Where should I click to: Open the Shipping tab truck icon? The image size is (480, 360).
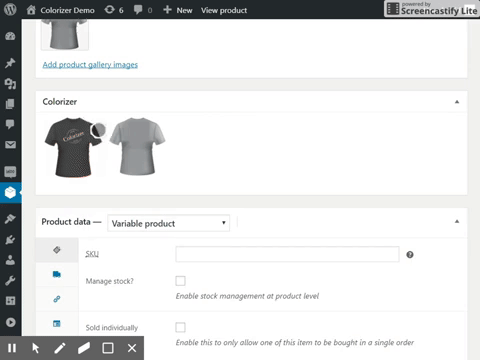tap(57, 274)
